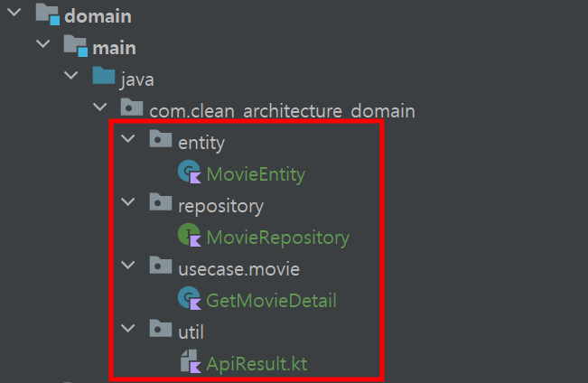Collapse the repository package chevron
Screen dimensions: 588x383
pyautogui.click(x=128, y=201)
